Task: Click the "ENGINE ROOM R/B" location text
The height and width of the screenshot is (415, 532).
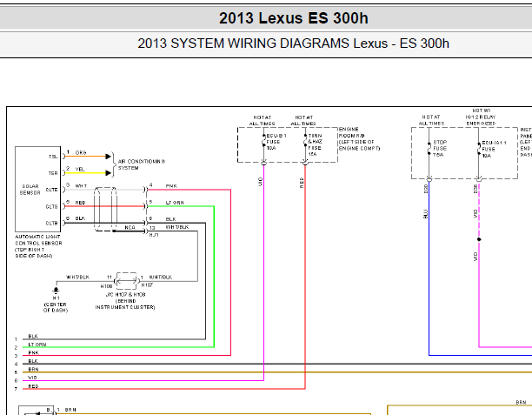Action: (351, 132)
